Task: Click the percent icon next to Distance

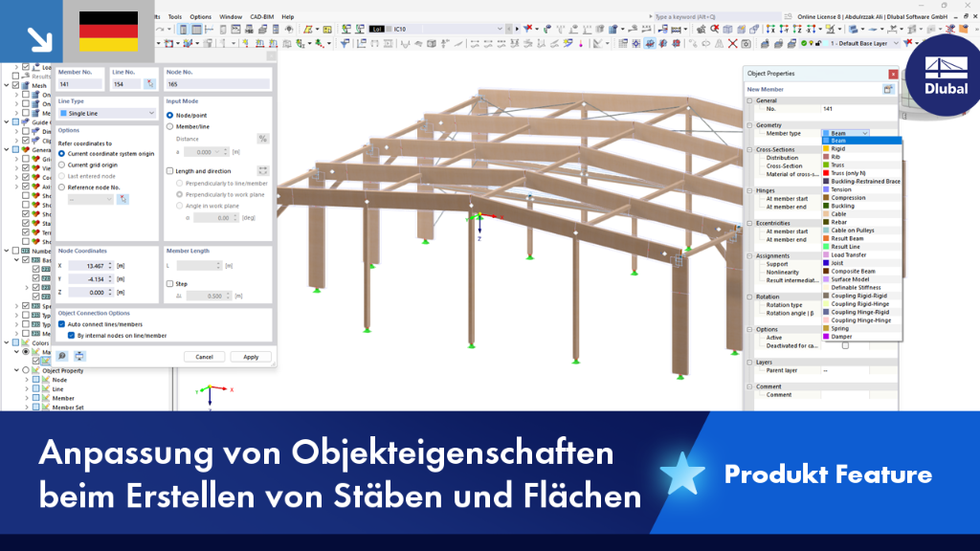Action: 263,139
